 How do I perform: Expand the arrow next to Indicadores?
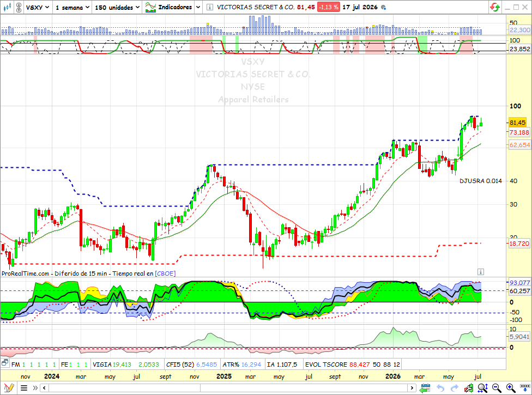point(198,7)
